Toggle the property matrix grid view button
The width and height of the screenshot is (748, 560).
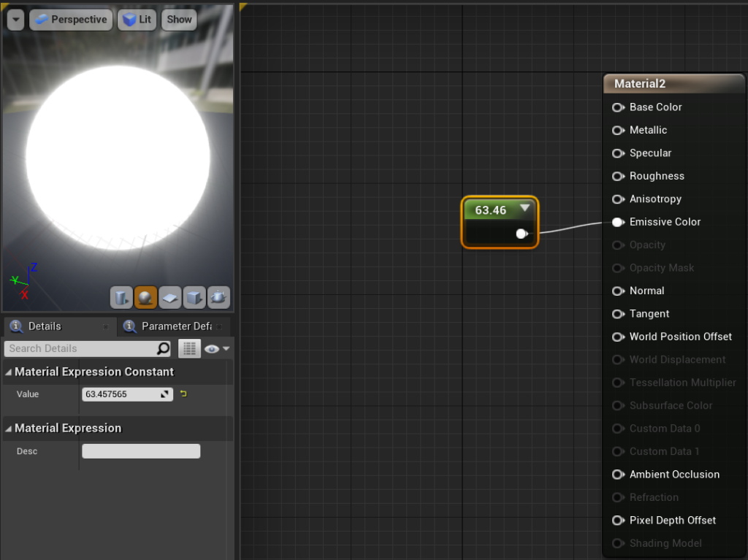point(189,349)
